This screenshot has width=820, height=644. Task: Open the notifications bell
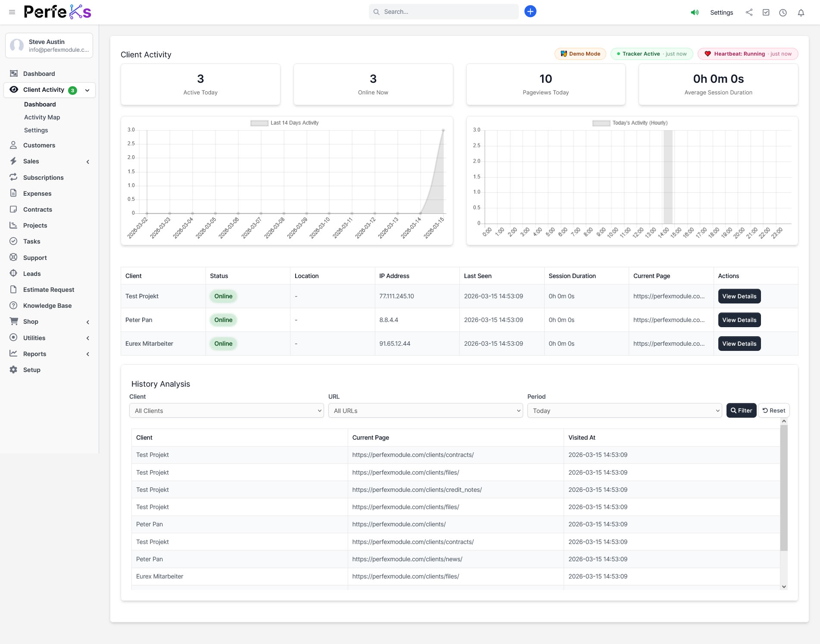coord(801,13)
